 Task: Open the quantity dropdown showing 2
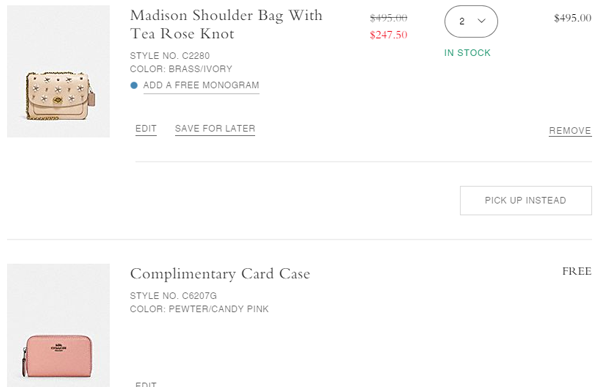(x=471, y=22)
